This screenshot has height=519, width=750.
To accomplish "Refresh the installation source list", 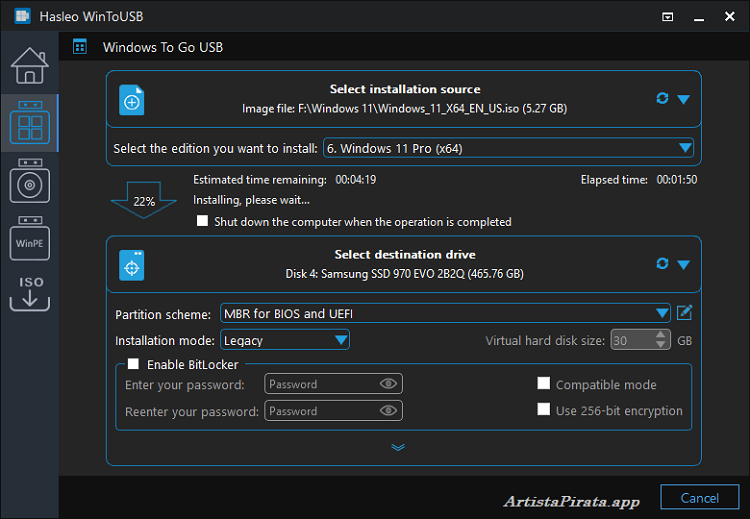I will [x=661, y=98].
